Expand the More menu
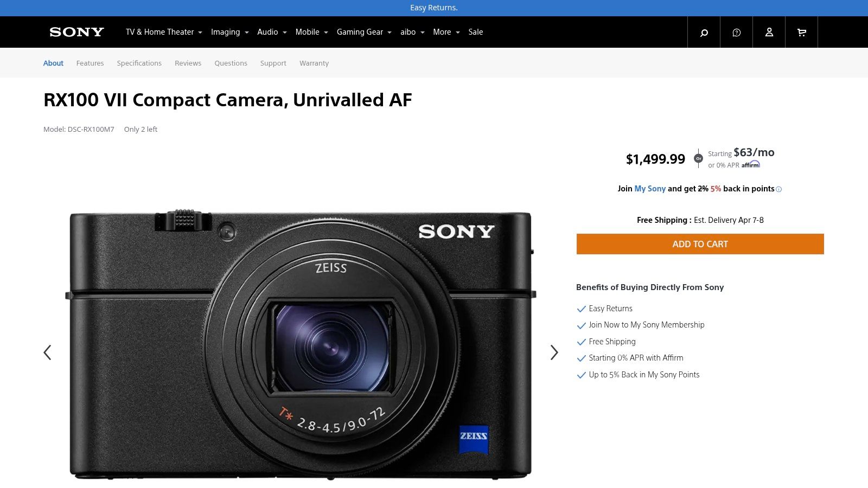 [x=446, y=32]
